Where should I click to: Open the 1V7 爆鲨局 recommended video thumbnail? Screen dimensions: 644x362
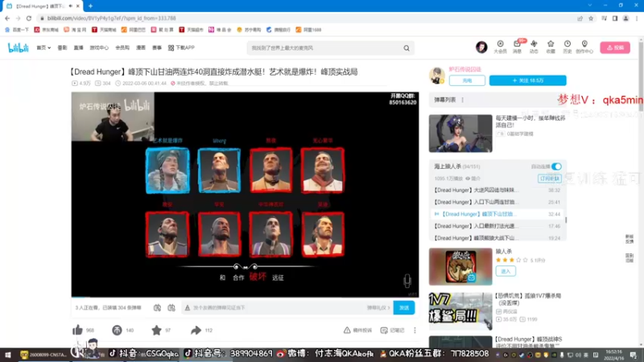pyautogui.click(x=460, y=311)
